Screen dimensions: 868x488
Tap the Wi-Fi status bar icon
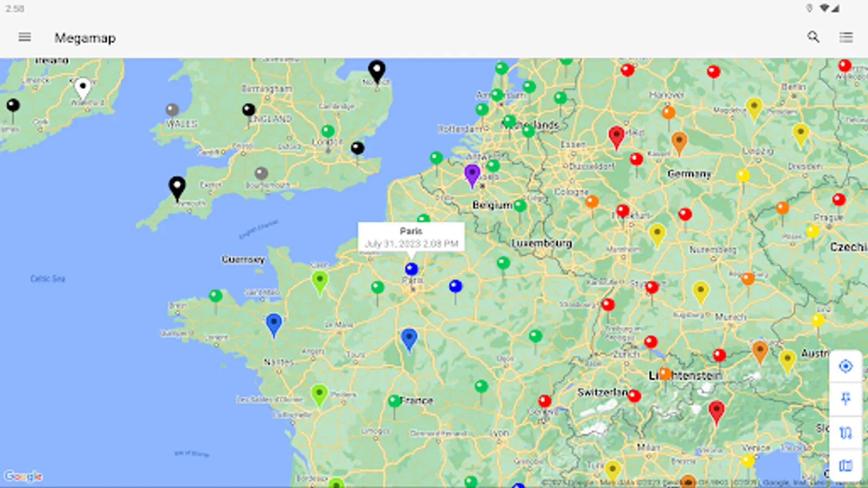(x=824, y=8)
